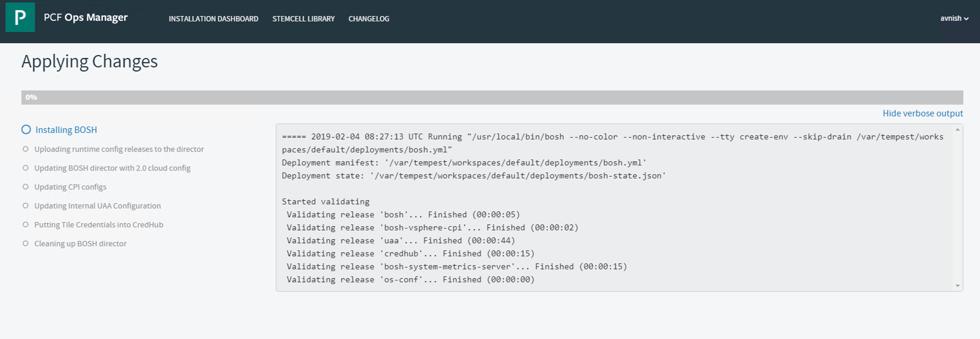Screen dimensions: 980x339
Task: Click the PCF Ops Manager title
Action: tap(86, 17)
